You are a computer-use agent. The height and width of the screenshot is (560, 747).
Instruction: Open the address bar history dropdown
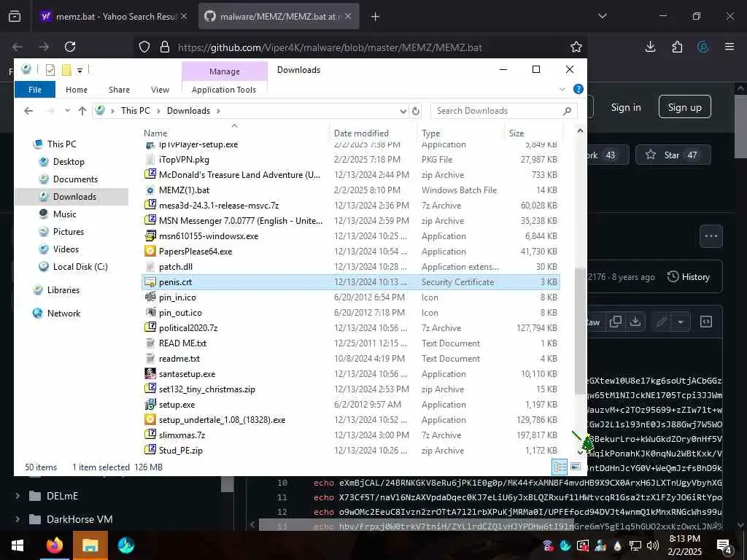tap(403, 111)
